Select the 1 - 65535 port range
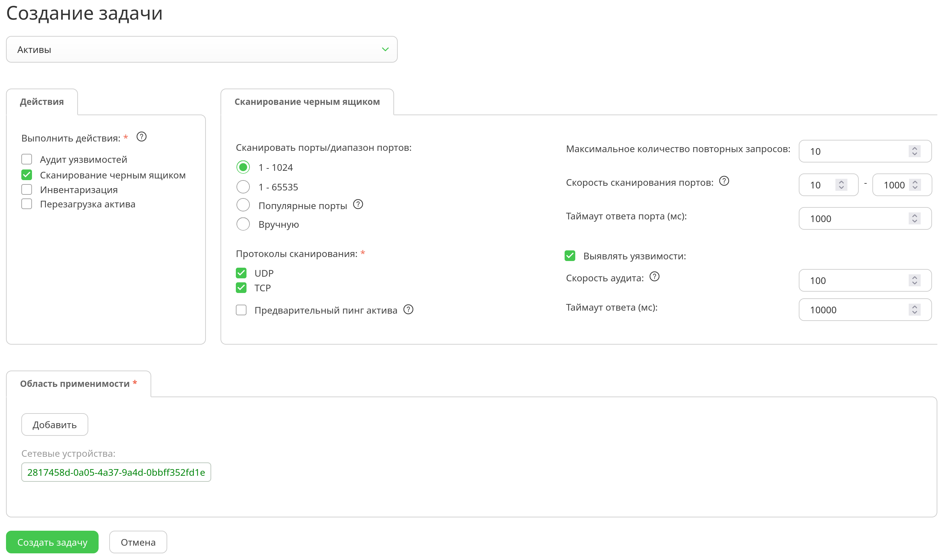Image resolution: width=946 pixels, height=560 pixels. pyautogui.click(x=243, y=187)
